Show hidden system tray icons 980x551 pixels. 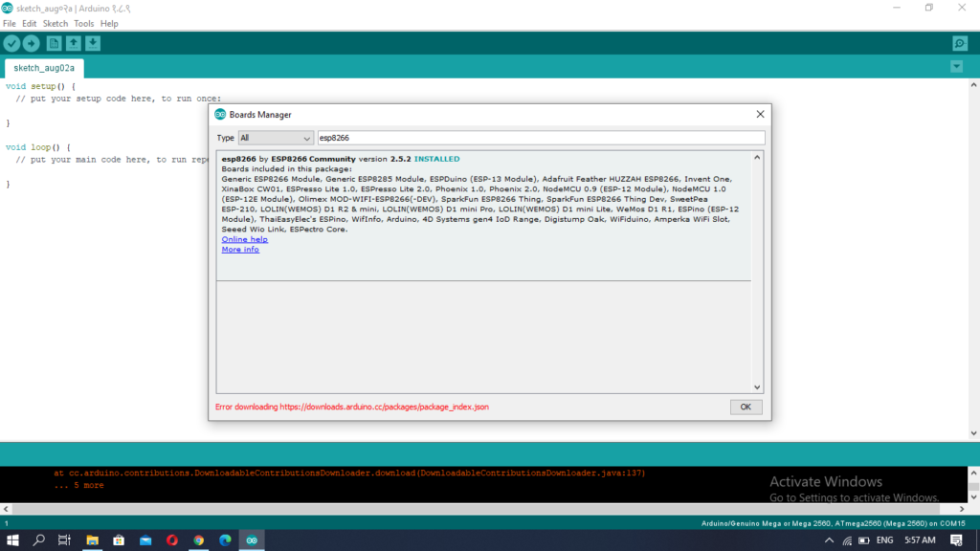[829, 540]
